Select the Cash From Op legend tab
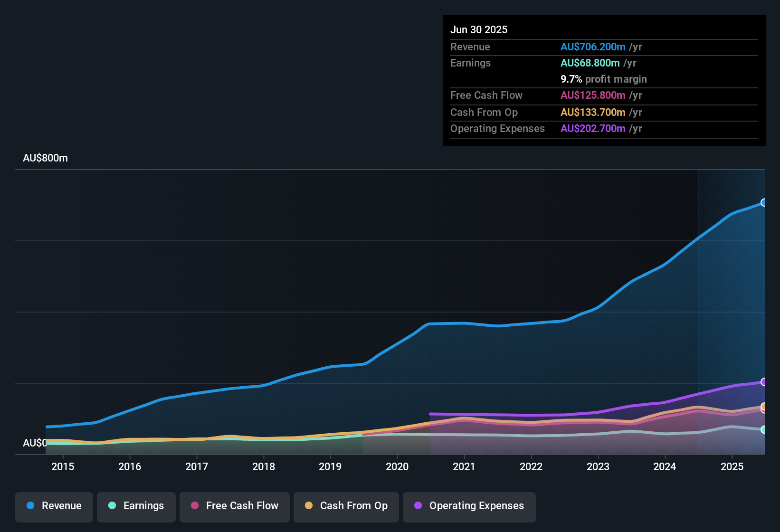This screenshot has width=780, height=532. coord(346,506)
